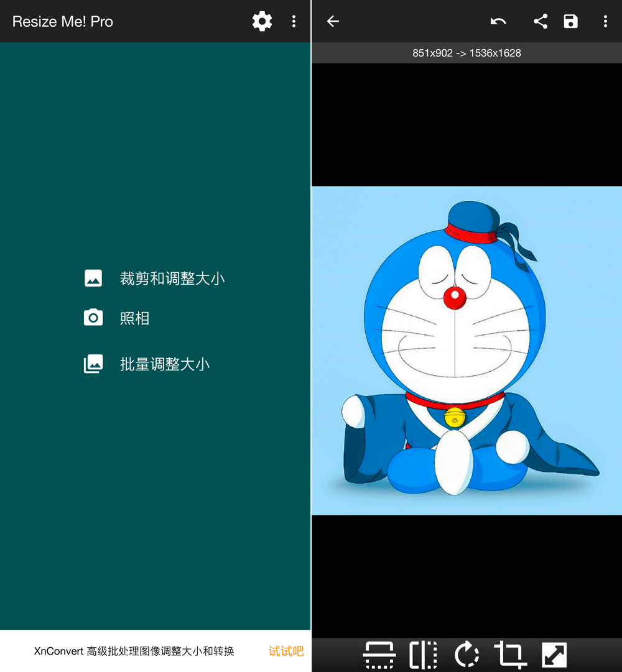The width and height of the screenshot is (622, 672).
Task: Tap the Doraemon image preview
Action: 466,350
